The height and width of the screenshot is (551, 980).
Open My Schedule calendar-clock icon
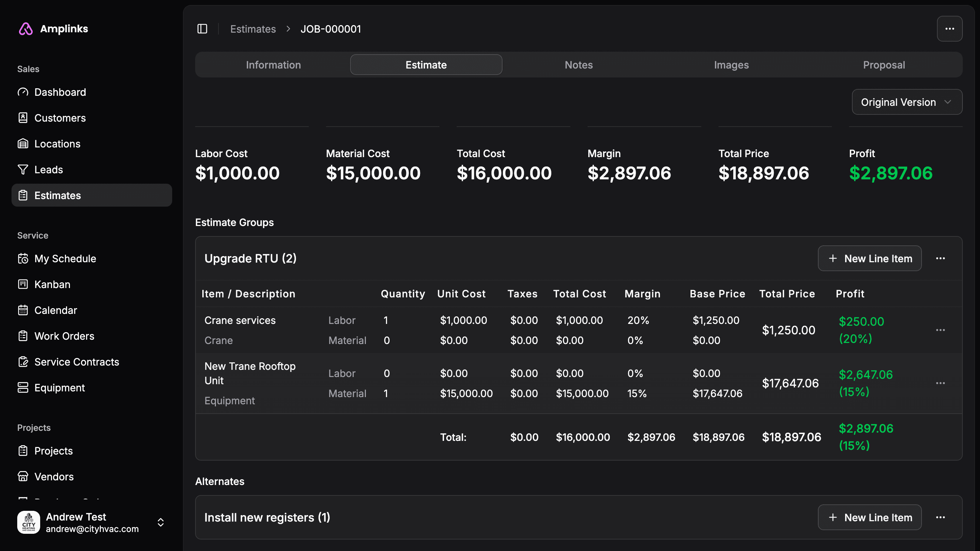click(x=23, y=259)
